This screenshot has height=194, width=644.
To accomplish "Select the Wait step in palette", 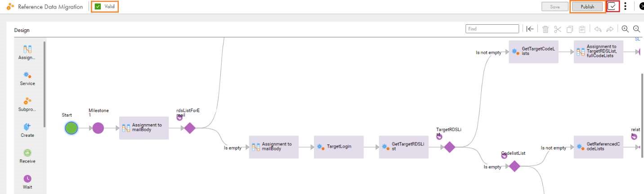I will (x=27, y=182).
